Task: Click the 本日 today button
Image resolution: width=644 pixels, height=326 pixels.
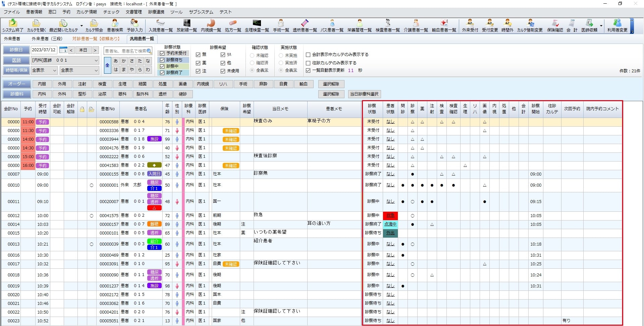Action: [83, 50]
